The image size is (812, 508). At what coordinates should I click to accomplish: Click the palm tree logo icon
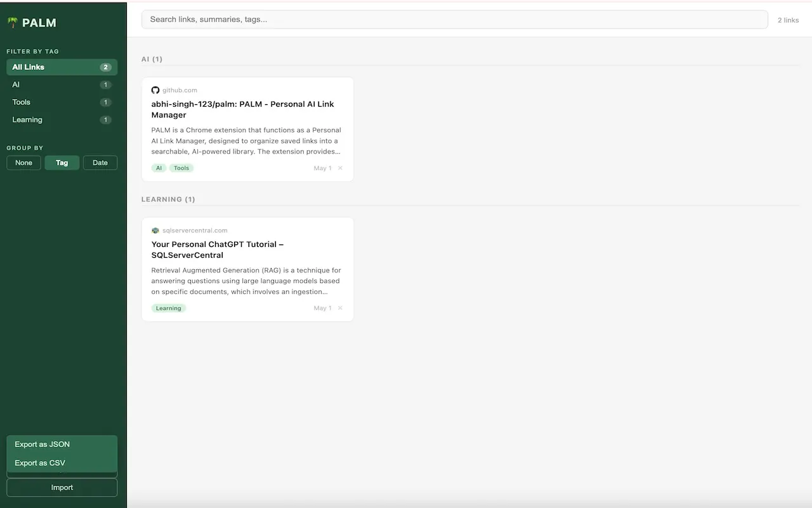[x=12, y=23]
